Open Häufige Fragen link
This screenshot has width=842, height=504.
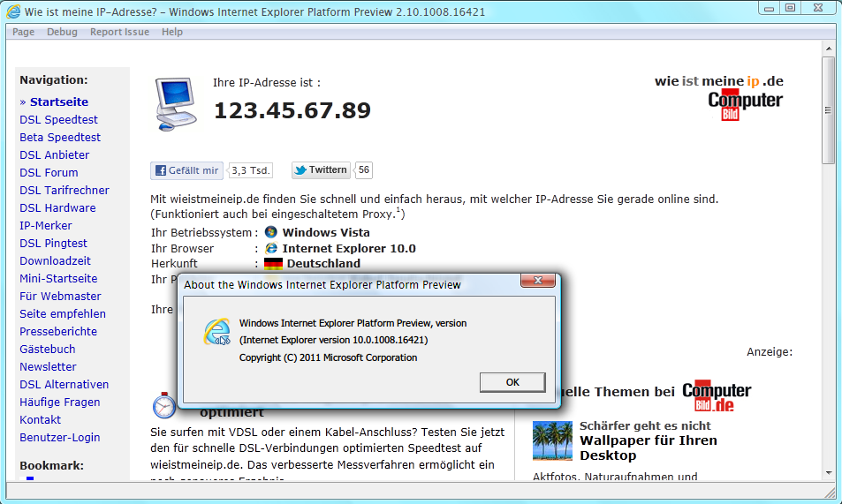click(59, 402)
